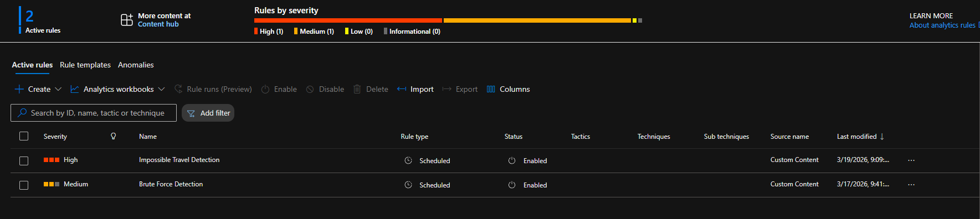
Task: Expand the Analytics workbooks dropdown chevron
Action: (x=161, y=89)
